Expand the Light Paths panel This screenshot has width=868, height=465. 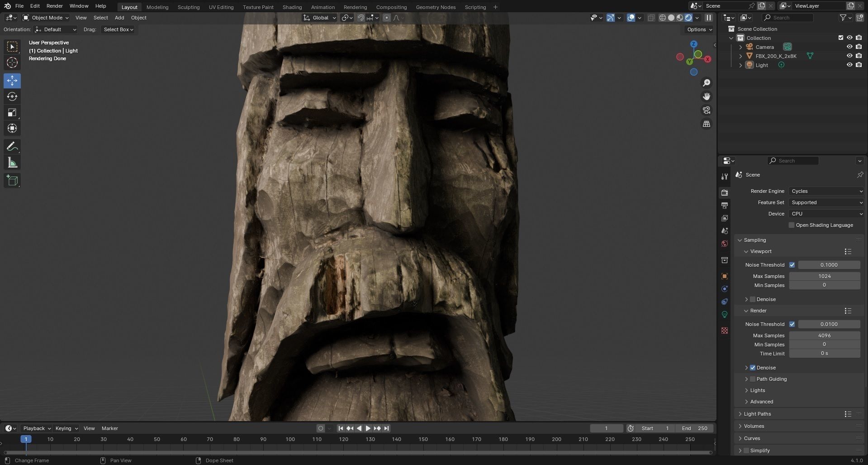click(758, 414)
